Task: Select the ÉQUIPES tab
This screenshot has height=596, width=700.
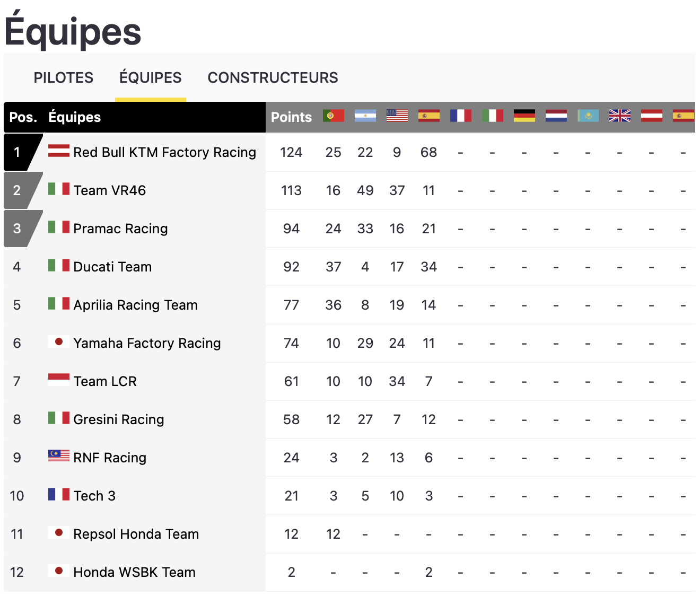Action: pyautogui.click(x=151, y=78)
